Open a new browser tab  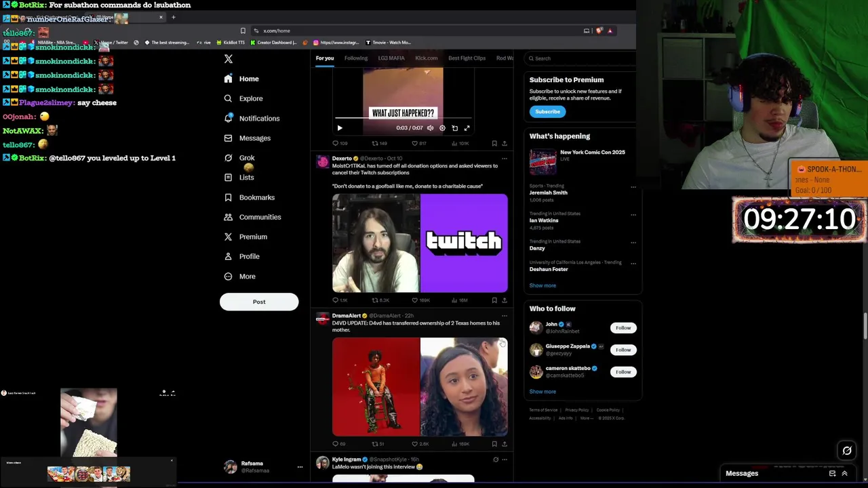(x=174, y=17)
